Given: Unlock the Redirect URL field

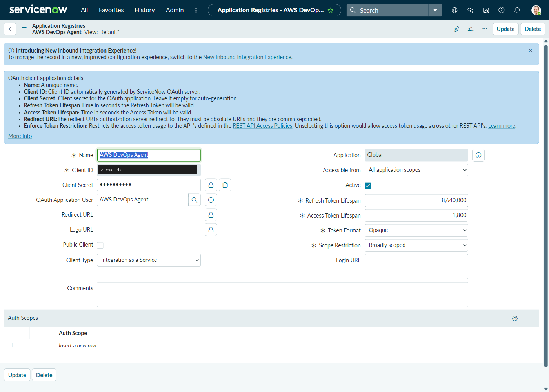Looking at the screenshot, I should (x=211, y=215).
